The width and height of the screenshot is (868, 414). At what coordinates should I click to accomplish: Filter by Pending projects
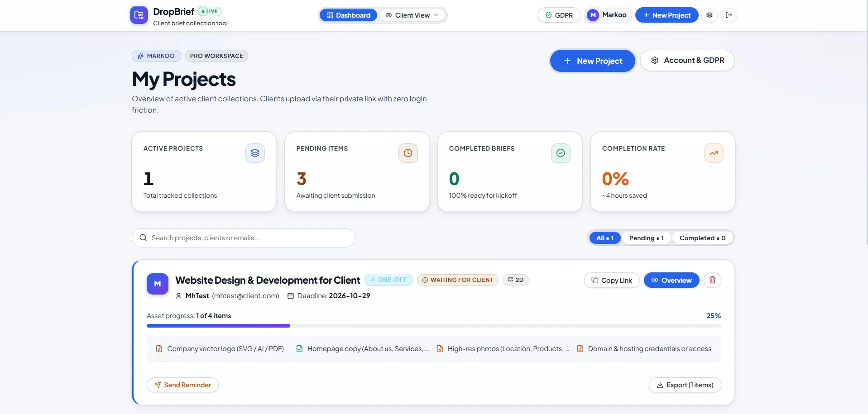pyautogui.click(x=646, y=238)
